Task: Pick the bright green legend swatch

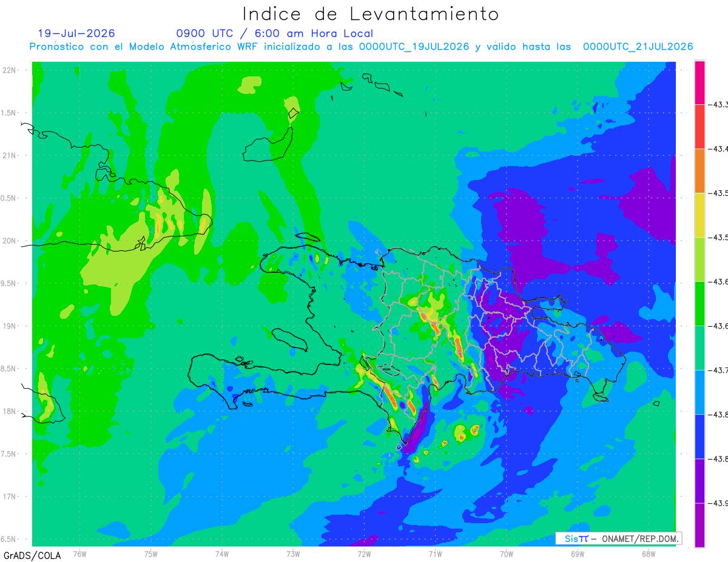Action: (699, 303)
